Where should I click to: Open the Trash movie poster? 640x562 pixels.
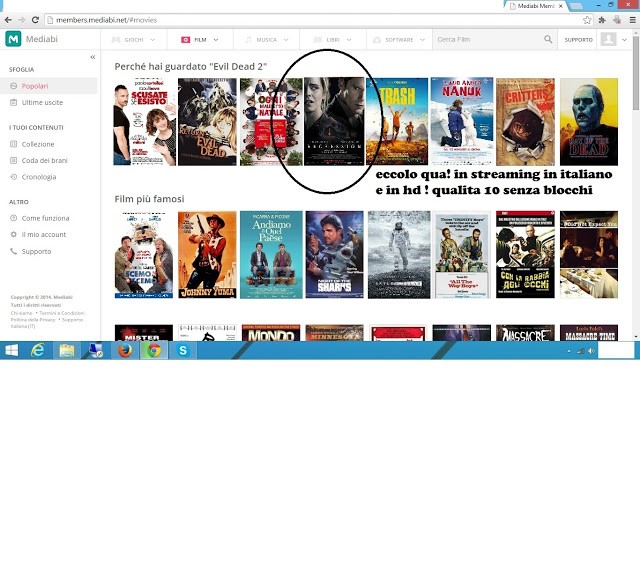[x=397, y=122]
